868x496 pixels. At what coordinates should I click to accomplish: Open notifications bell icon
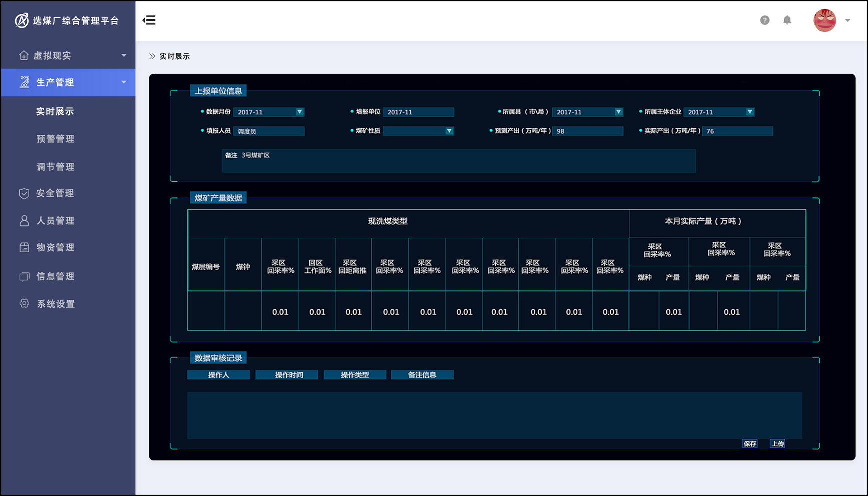pyautogui.click(x=787, y=20)
